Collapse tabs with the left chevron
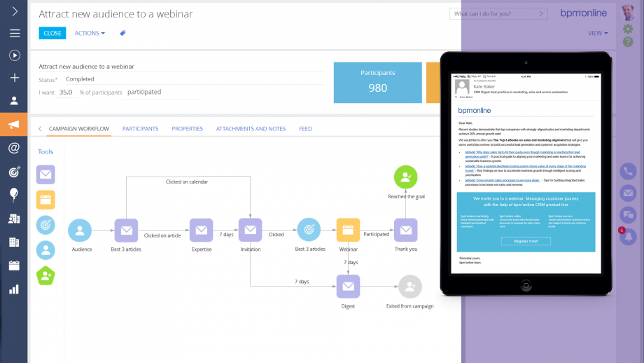 coord(40,129)
